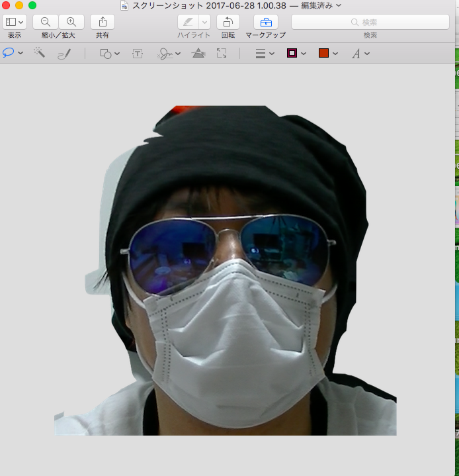Open the share (共有) menu

103,22
